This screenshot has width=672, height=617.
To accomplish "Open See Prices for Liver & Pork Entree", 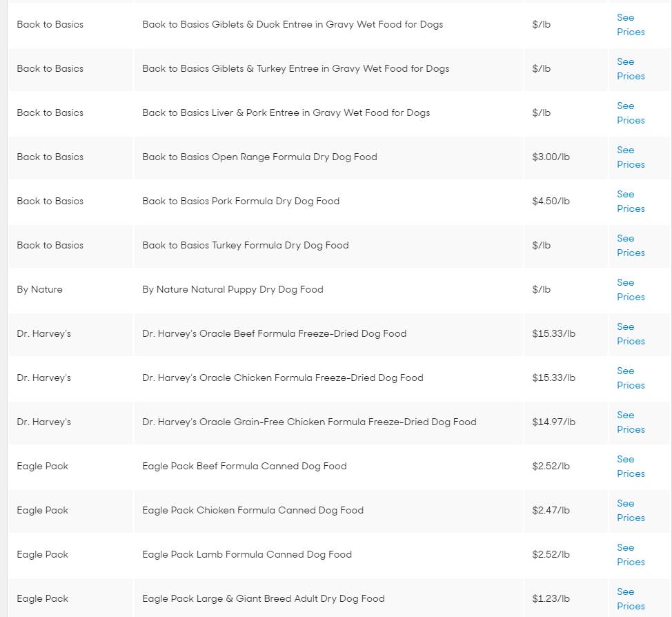I will [631, 113].
